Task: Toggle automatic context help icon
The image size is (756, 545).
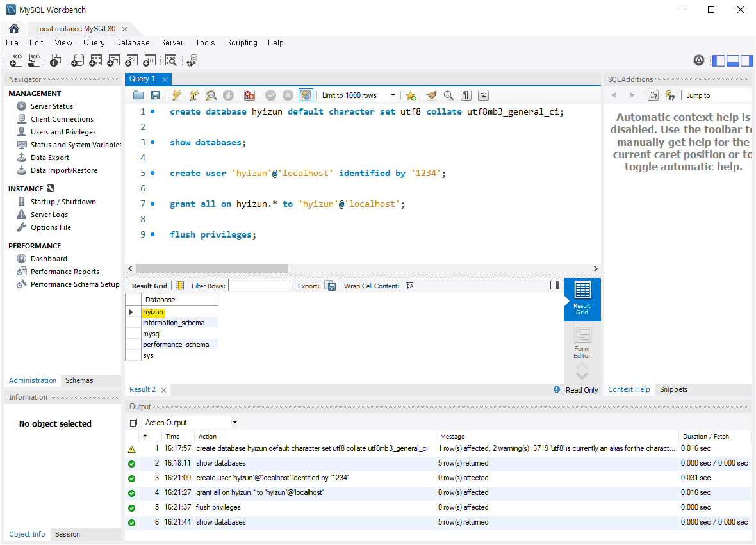Action: [670, 95]
